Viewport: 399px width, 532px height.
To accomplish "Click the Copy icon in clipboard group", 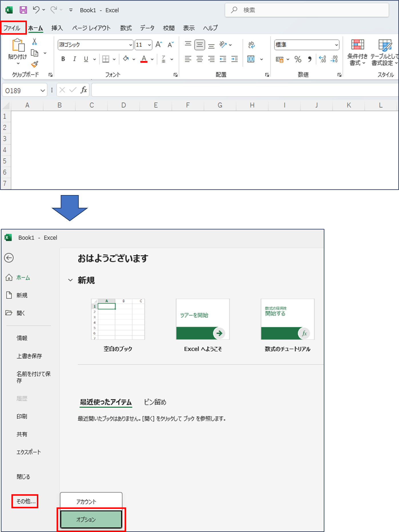I will click(35, 53).
